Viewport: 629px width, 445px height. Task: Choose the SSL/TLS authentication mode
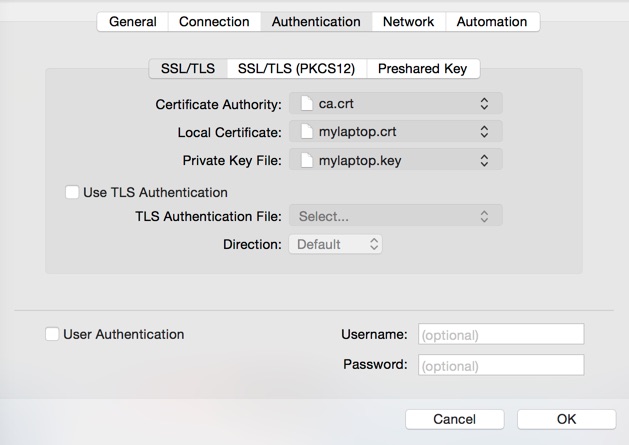pyautogui.click(x=188, y=69)
